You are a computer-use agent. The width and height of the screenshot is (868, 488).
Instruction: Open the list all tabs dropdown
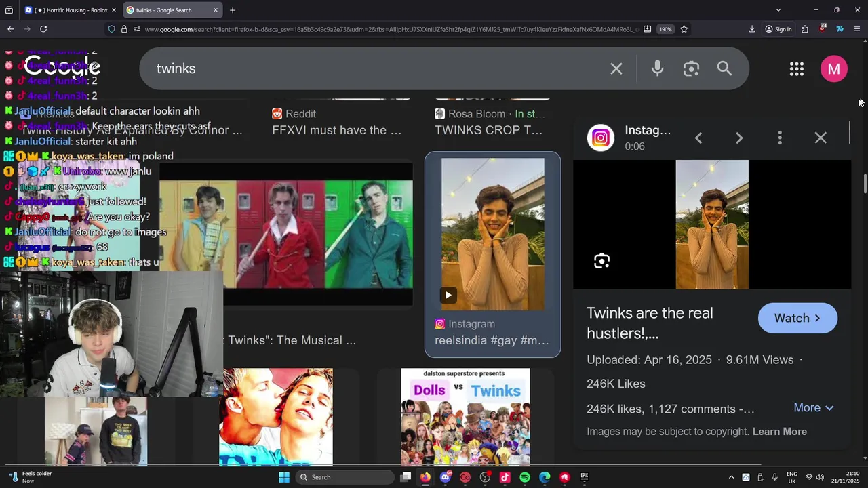coord(778,10)
